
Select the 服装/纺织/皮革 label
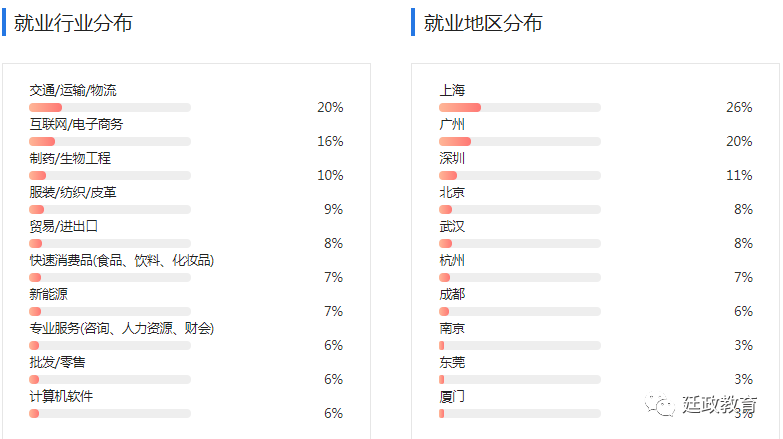click(x=73, y=192)
